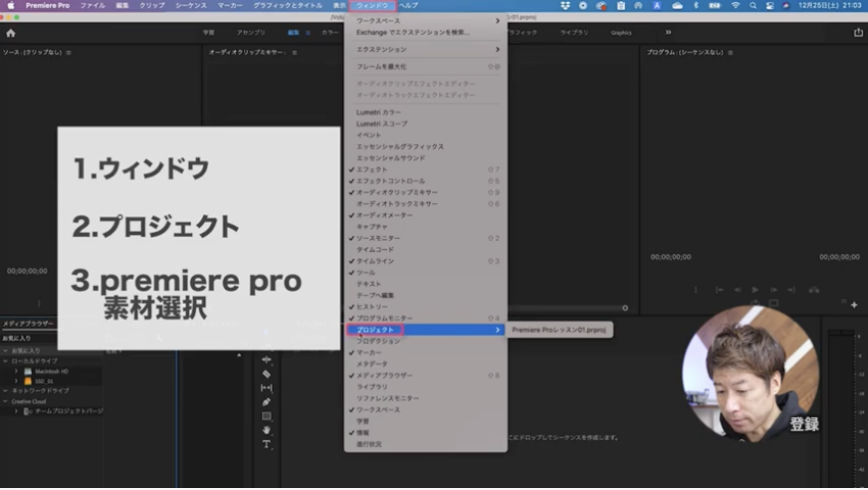Open the 編集 workspace tab menu icon

[x=309, y=33]
